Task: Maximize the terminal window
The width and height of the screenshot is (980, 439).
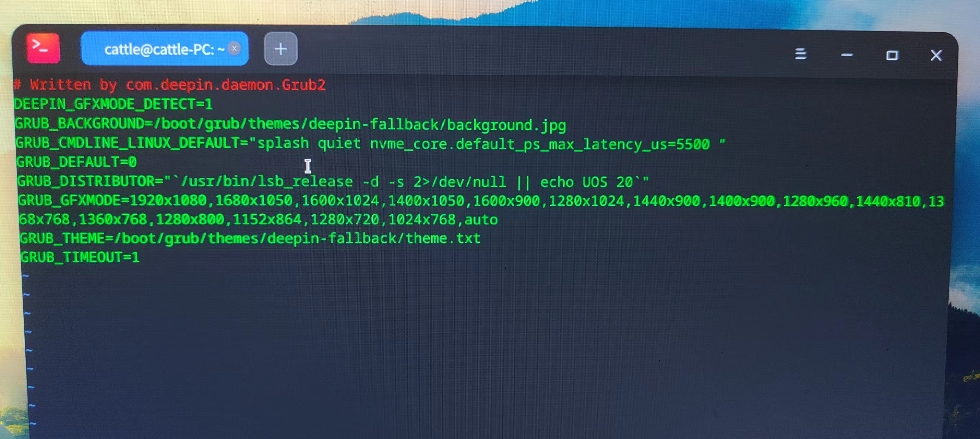Action: coord(892,56)
